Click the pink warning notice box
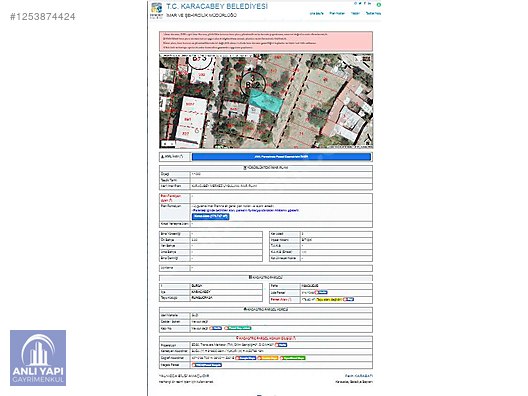Viewport: 528px width, 396px height. 266,41
